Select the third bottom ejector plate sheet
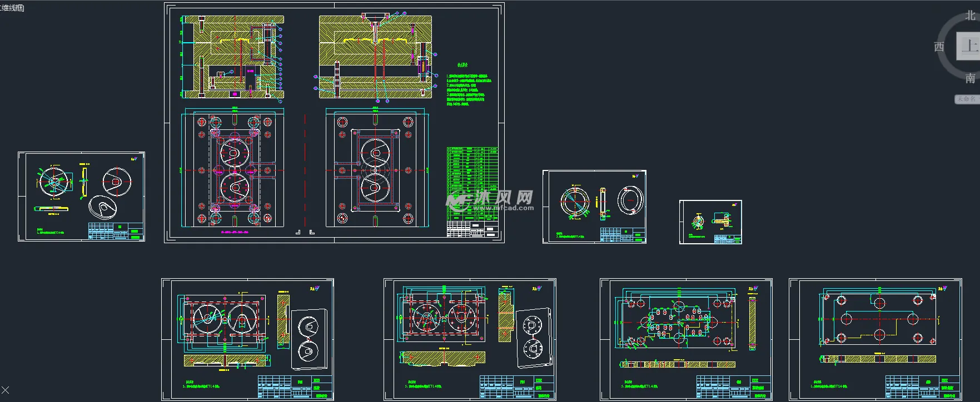 point(686,339)
